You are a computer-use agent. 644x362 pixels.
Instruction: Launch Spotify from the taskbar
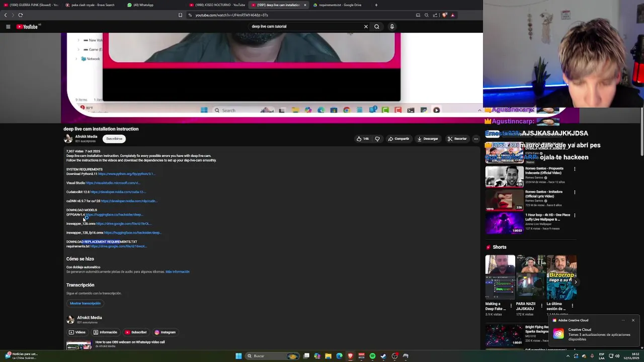pos(372,356)
